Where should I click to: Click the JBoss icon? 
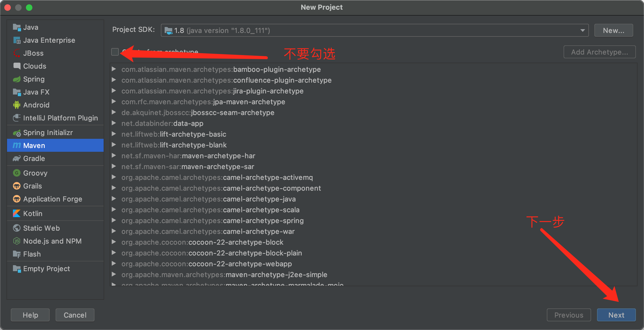click(x=17, y=53)
